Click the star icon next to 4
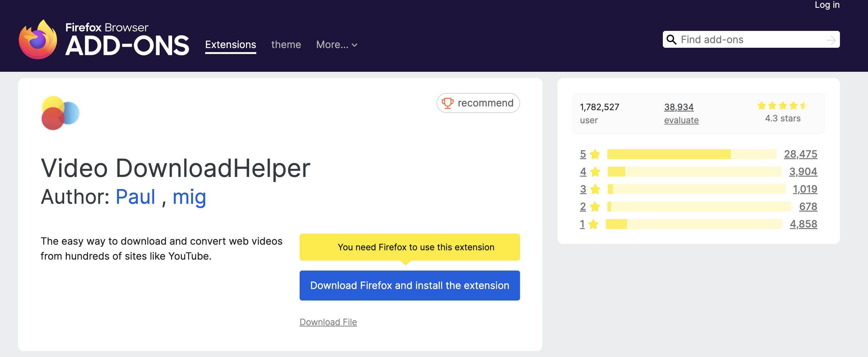Screen dimensions: 868x357 click(x=595, y=172)
